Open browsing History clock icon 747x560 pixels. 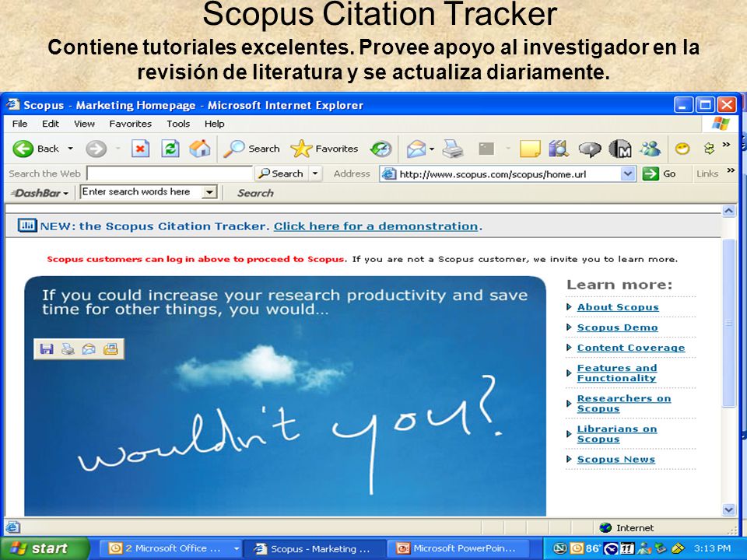pyautogui.click(x=381, y=149)
